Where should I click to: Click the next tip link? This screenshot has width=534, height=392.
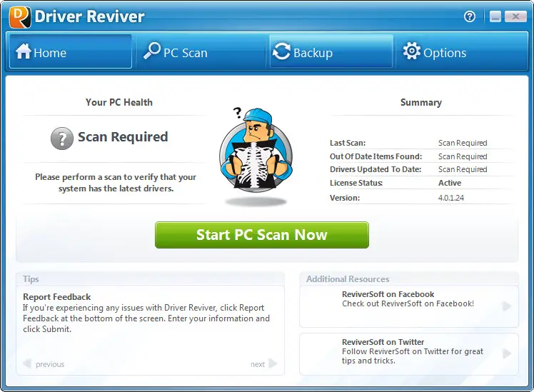(258, 364)
